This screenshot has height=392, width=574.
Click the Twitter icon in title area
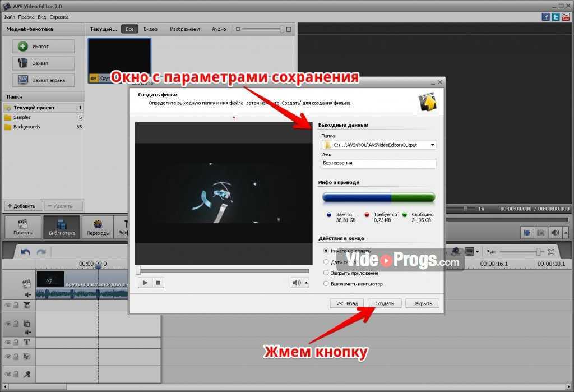coord(556,17)
